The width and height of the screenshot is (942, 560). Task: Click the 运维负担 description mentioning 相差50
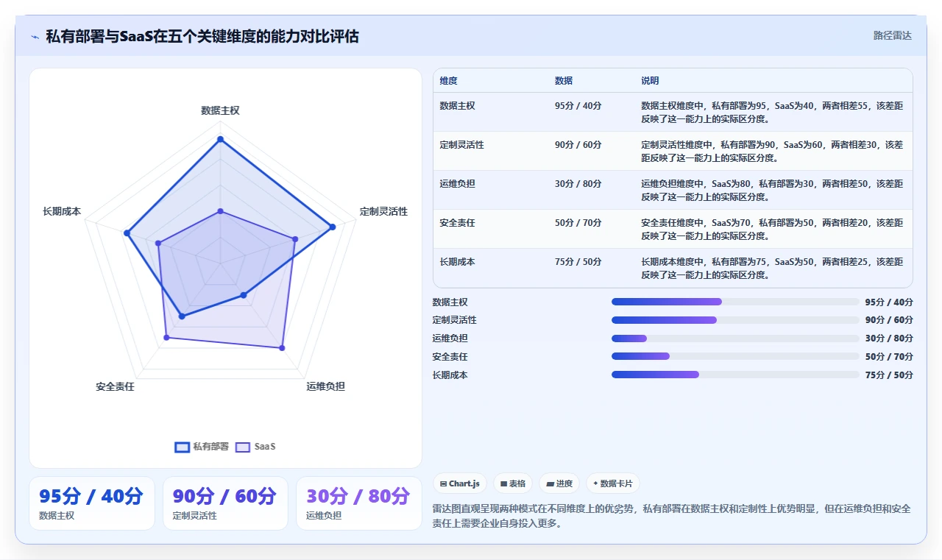point(772,191)
